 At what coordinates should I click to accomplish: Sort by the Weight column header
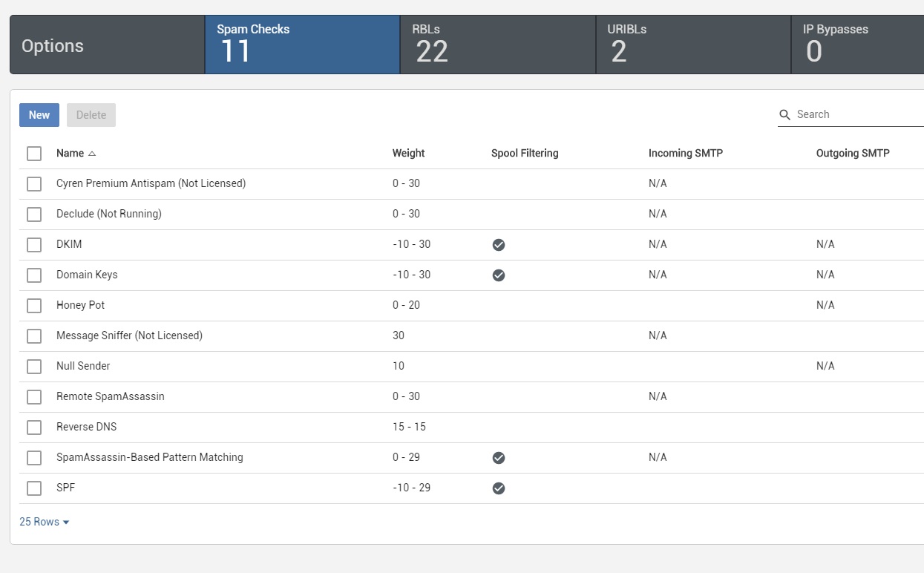(408, 154)
